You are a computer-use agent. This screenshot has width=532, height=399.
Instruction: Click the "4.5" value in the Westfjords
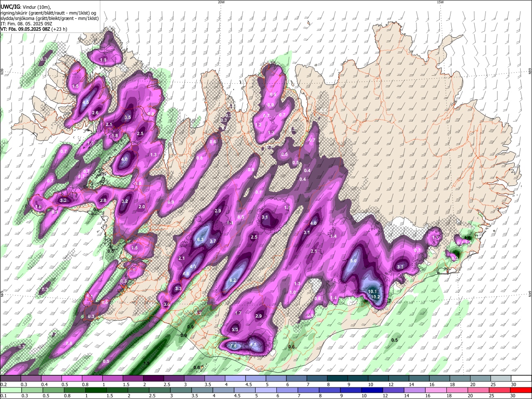pos(86,102)
